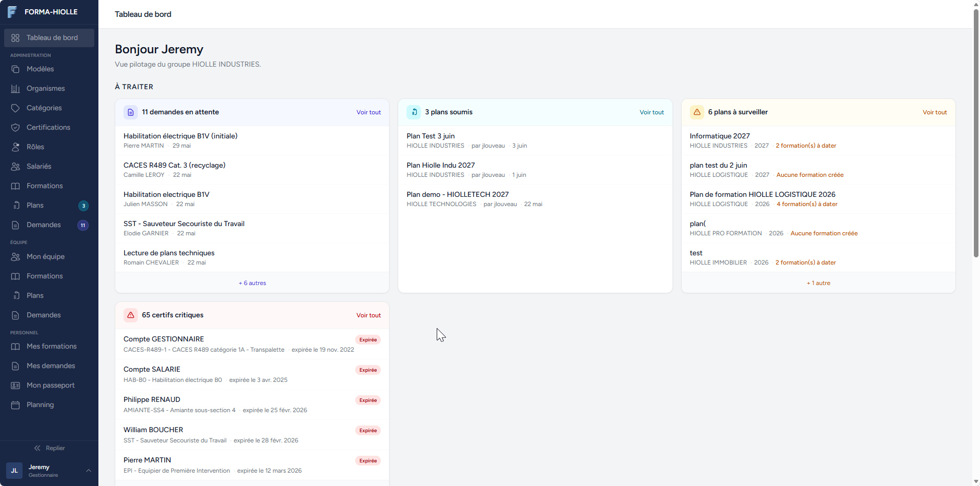Open Plans under Équipe section
This screenshot has width=980, height=486.
pos(49,296)
